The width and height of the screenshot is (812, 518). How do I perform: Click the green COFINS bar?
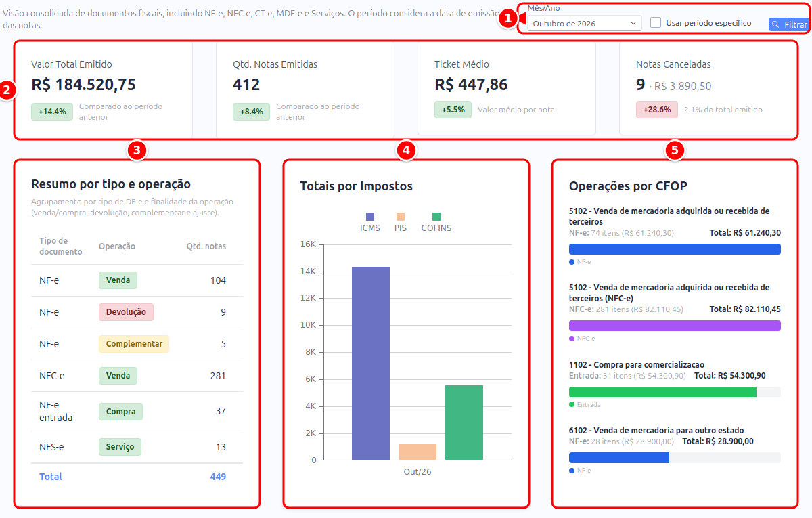464,423
